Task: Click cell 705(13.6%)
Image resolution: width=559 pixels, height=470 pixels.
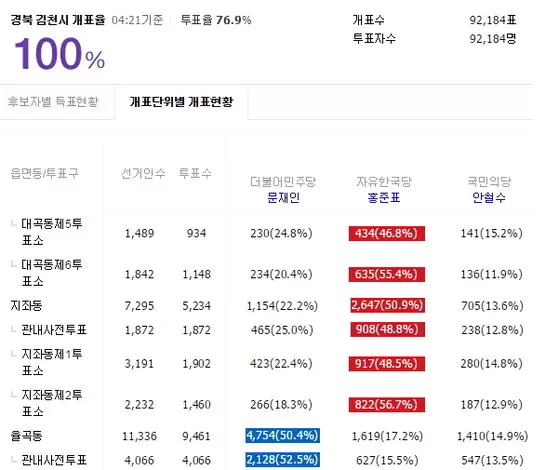Action: click(492, 306)
